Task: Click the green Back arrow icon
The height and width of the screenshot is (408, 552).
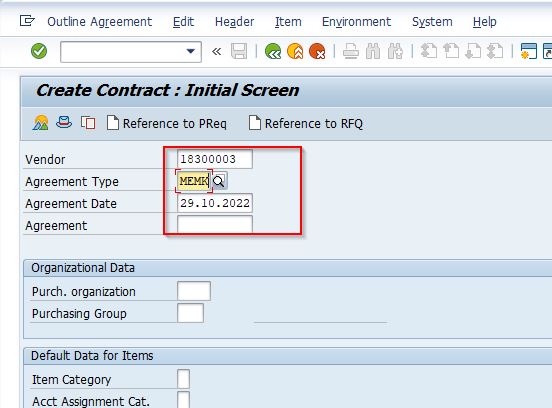Action: pos(273,51)
